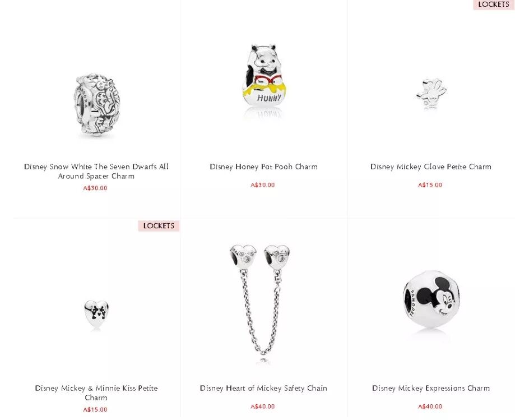Open the Snow White Seven Dwarfs spacer image

[x=96, y=104]
